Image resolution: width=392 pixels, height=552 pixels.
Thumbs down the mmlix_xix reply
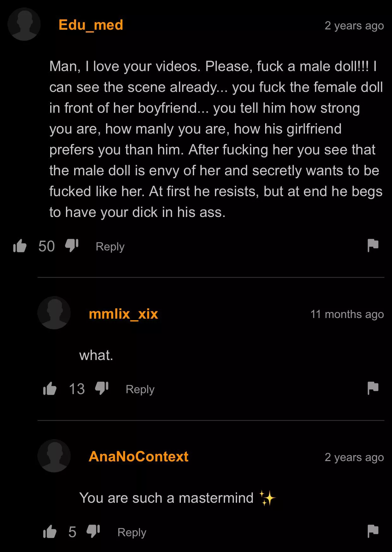[102, 388]
